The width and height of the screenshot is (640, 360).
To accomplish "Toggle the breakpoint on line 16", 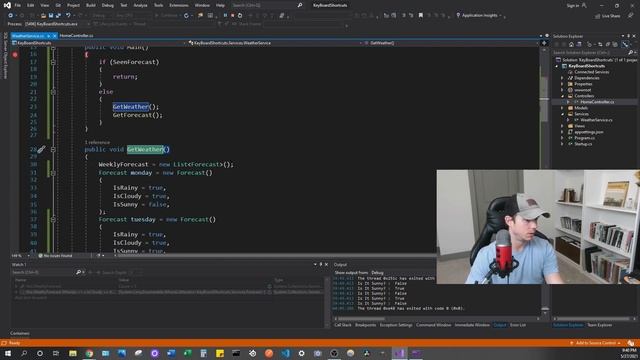I will point(15,54).
